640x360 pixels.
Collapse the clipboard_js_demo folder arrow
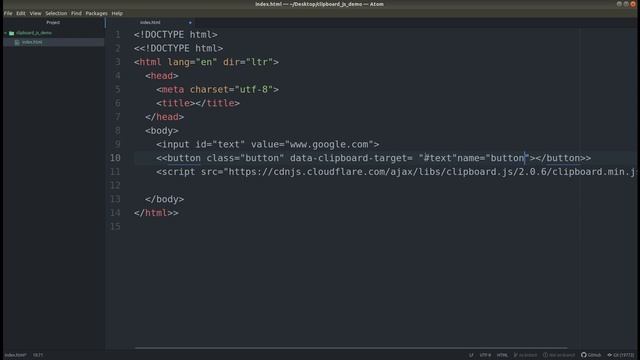(x=6, y=33)
